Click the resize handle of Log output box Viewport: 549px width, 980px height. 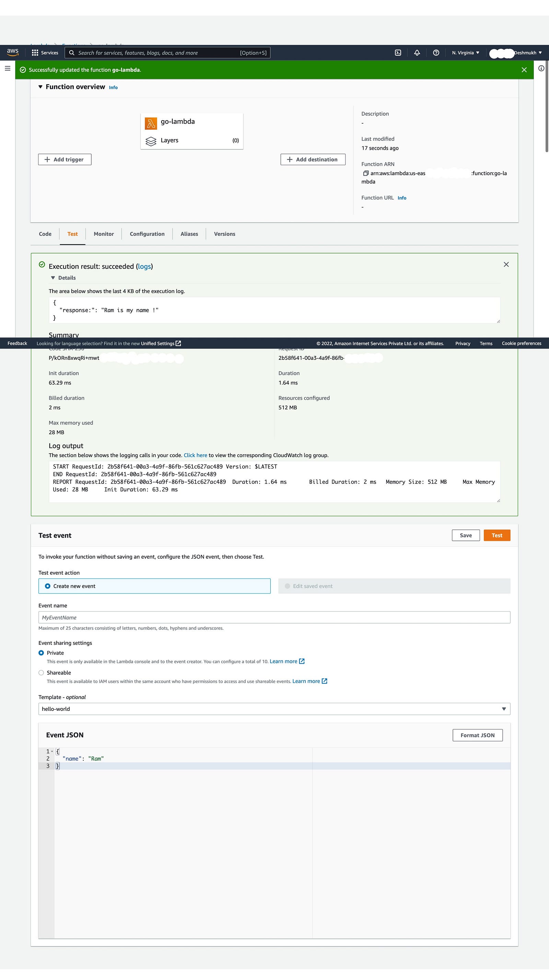pyautogui.click(x=498, y=501)
